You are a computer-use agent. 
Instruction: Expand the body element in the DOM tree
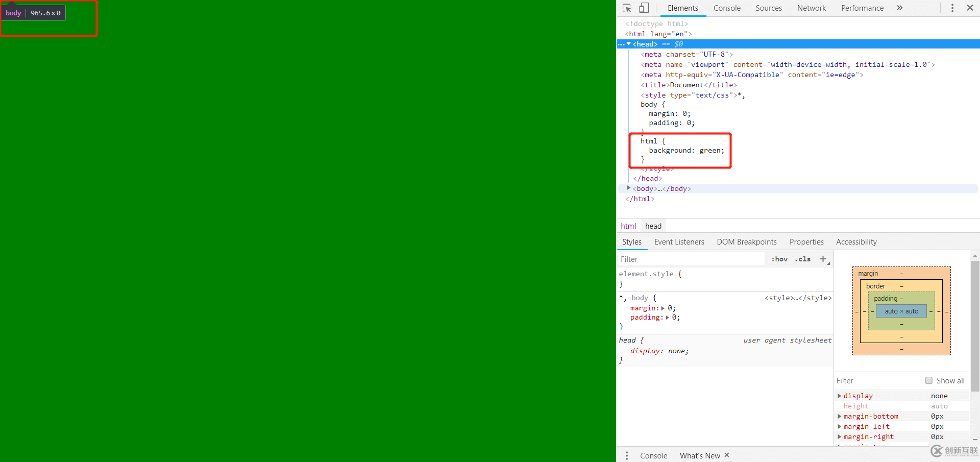click(628, 188)
